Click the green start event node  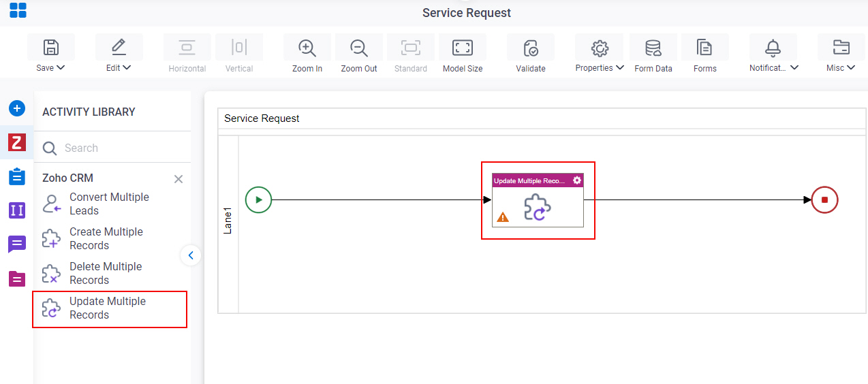pos(258,200)
